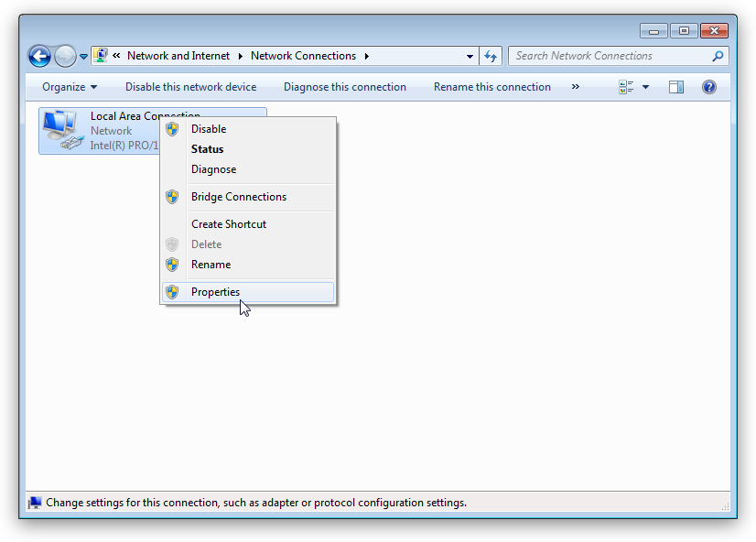
Task: Click Diagnose this connection
Action: 345,87
